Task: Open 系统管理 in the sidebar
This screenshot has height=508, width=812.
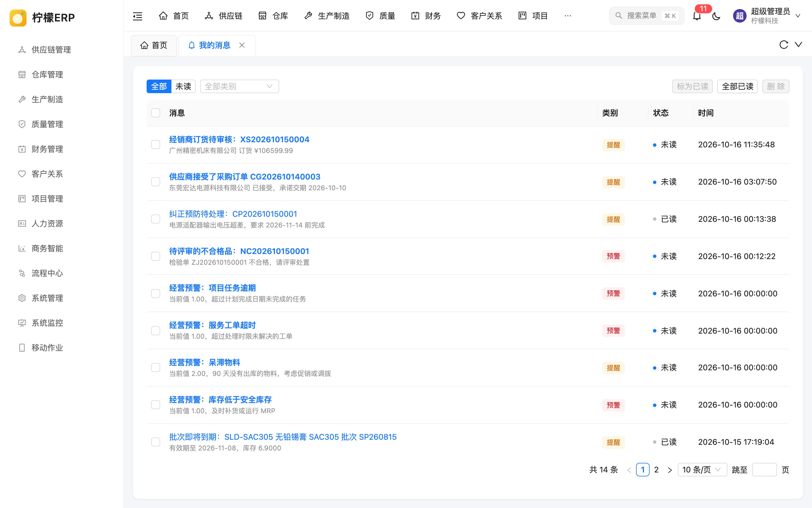Action: coord(62,298)
